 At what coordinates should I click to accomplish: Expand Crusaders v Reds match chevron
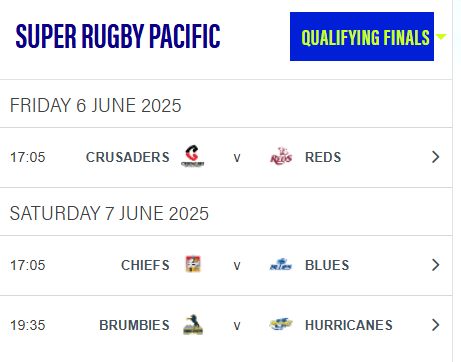click(435, 157)
